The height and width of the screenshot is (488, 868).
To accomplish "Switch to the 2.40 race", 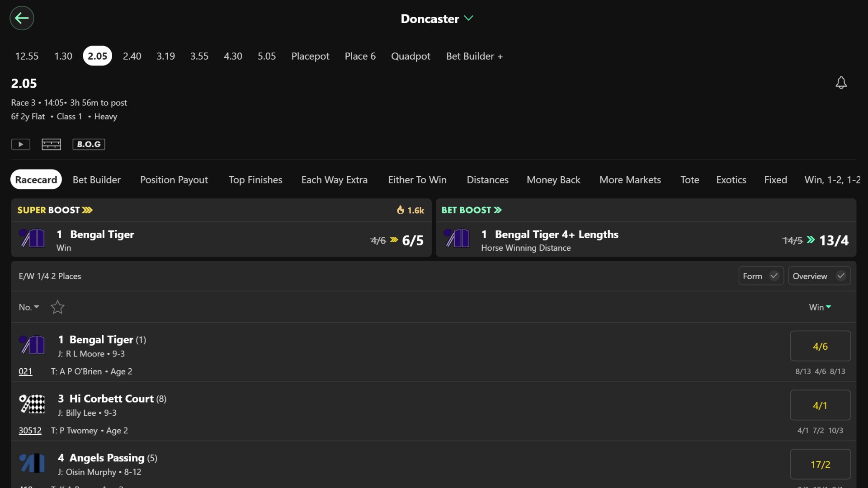I will click(x=132, y=56).
